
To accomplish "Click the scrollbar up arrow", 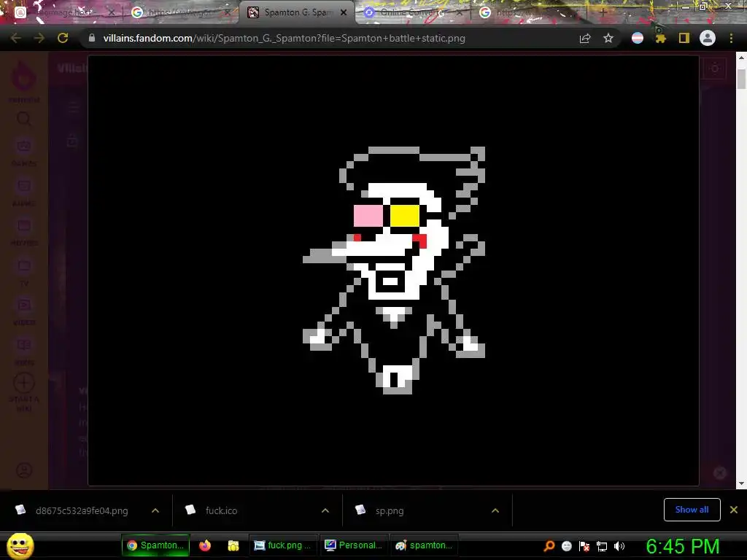I will tap(741, 57).
